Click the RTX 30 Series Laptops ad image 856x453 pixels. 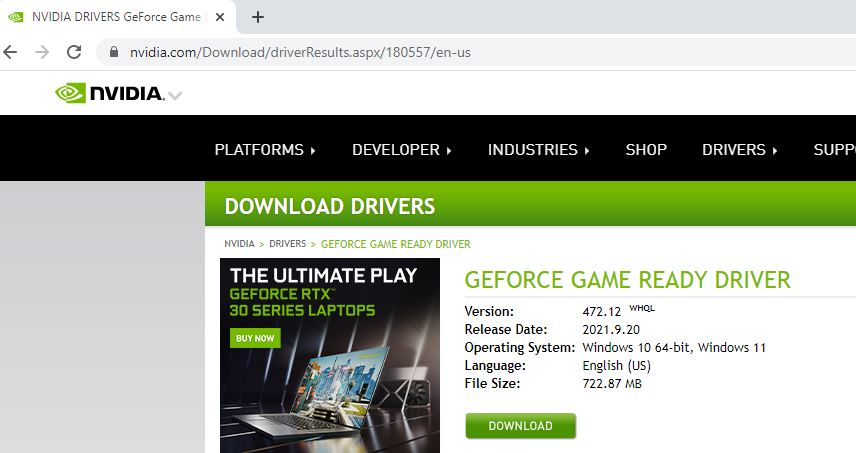pos(330,355)
